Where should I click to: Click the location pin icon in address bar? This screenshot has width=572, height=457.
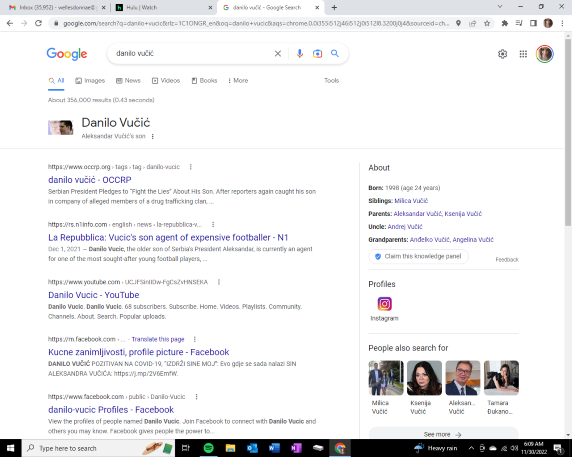point(458,23)
